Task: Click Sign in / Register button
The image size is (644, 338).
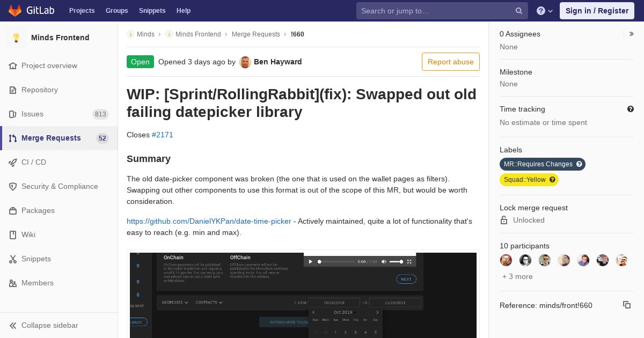Action: pos(597,11)
